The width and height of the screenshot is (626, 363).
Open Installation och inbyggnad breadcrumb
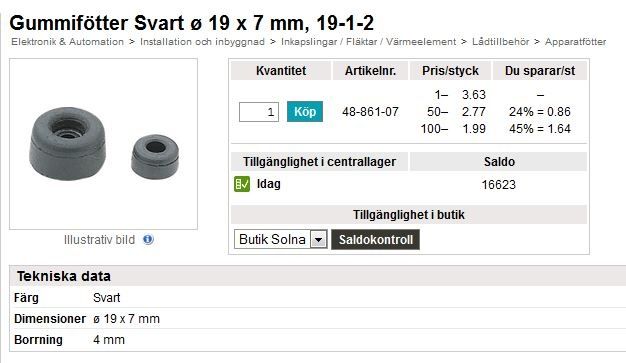tap(202, 42)
